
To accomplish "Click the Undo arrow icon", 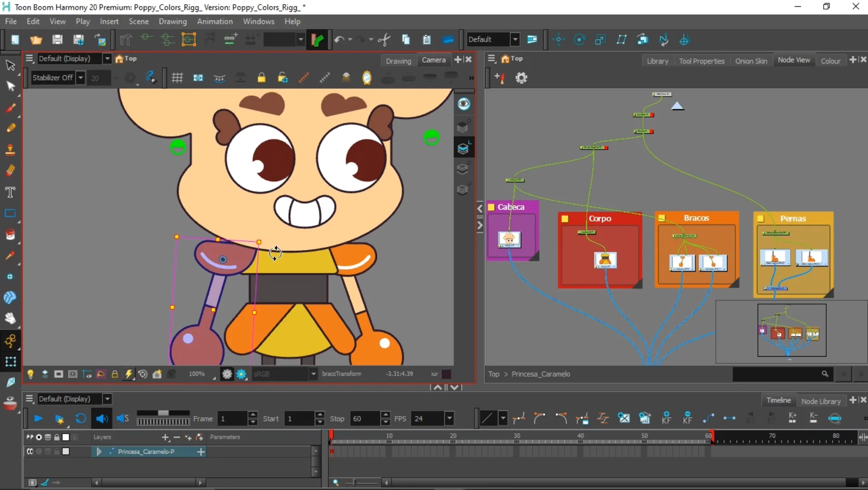I will click(339, 40).
